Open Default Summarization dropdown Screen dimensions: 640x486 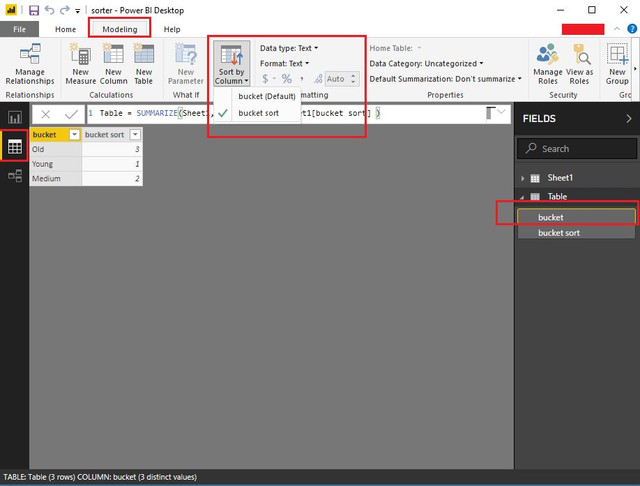(x=445, y=79)
